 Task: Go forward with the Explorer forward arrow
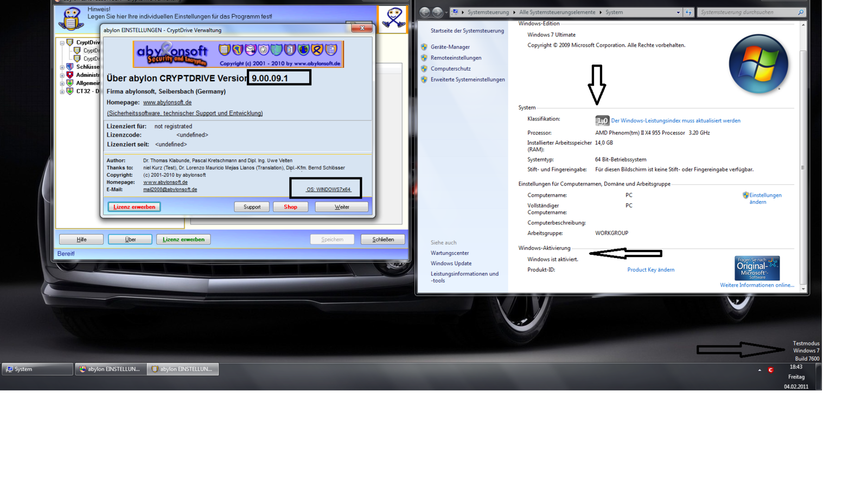click(x=437, y=12)
